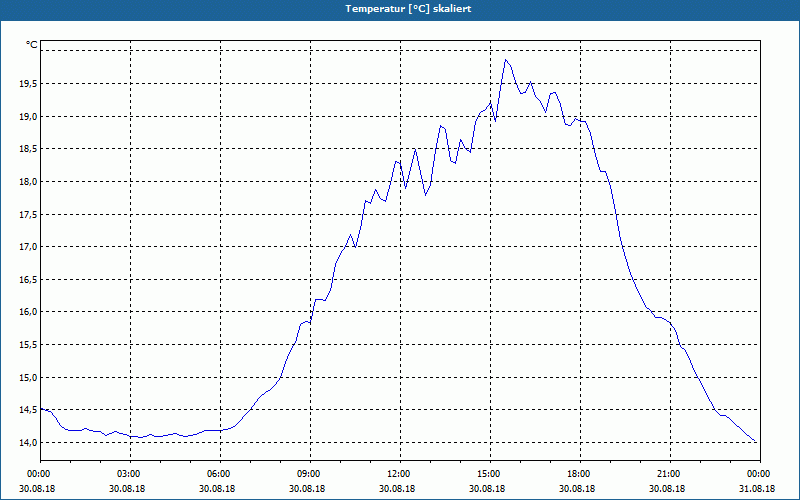Click the 19,0 y-axis label
The image size is (800, 500).
click(29, 117)
